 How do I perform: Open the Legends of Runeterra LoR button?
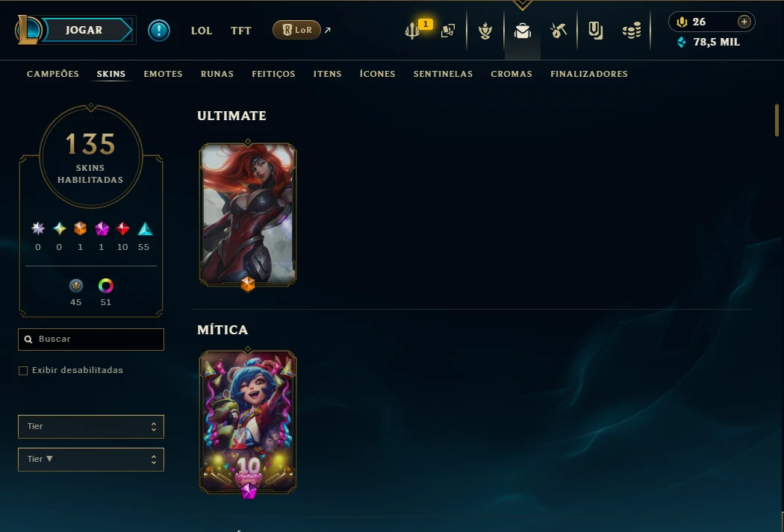tap(296, 30)
